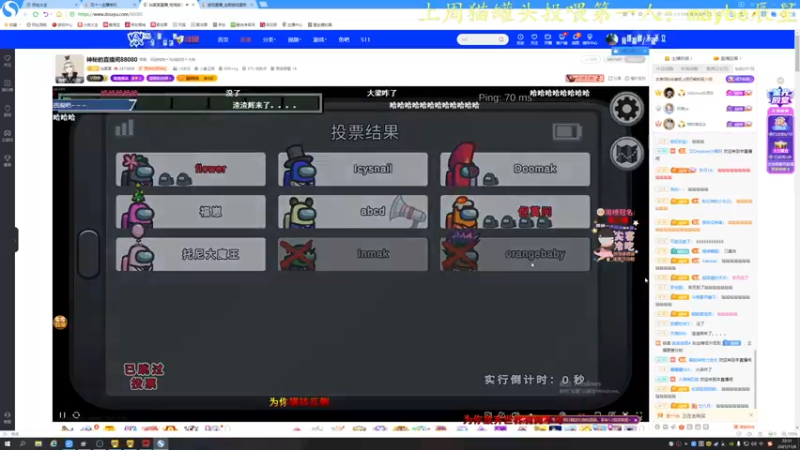The height and width of the screenshot is (450, 800).
Task: Select the abcd player vote card
Action: click(353, 211)
